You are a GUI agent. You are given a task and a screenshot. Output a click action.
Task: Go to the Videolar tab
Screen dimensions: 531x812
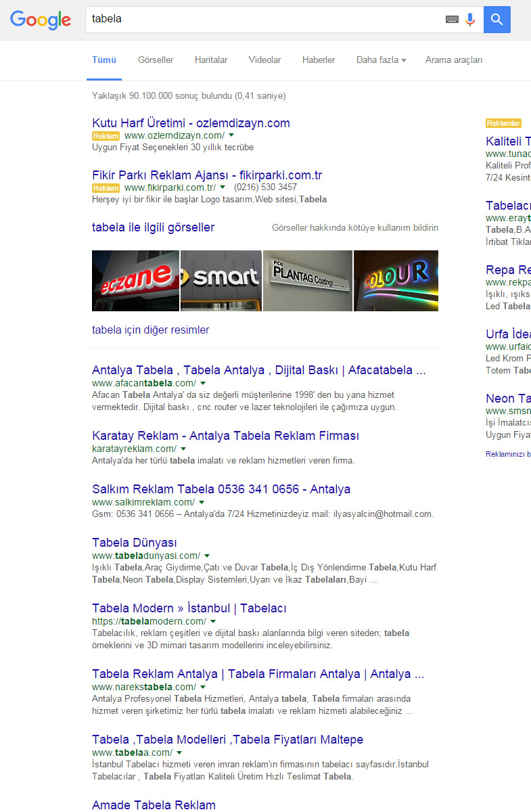click(x=264, y=60)
